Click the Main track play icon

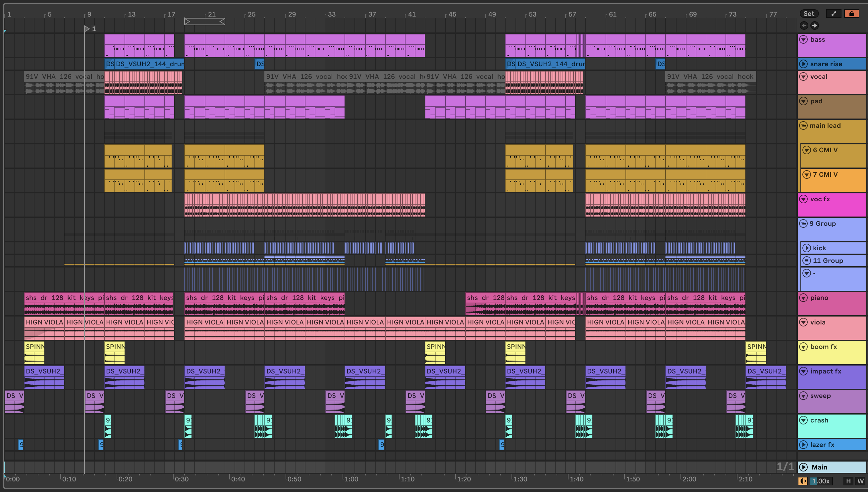tap(803, 467)
